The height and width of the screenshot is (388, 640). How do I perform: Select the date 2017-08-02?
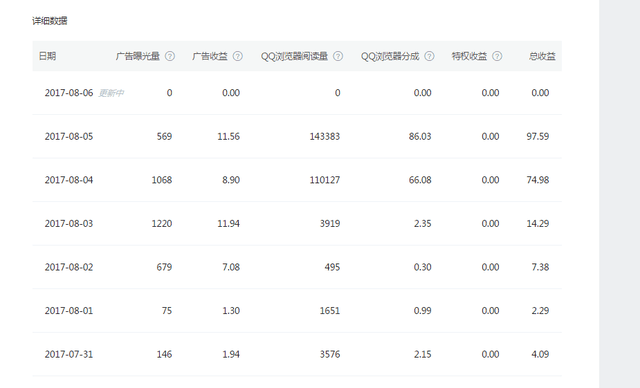click(69, 267)
